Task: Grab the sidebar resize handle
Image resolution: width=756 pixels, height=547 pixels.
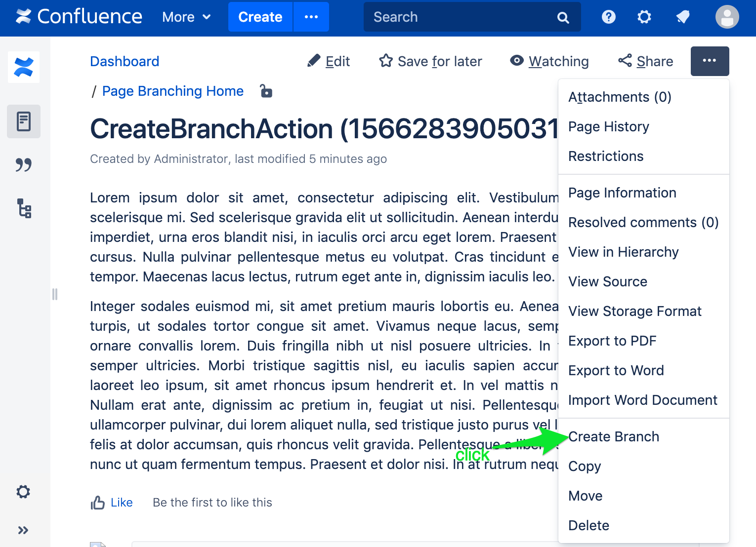Action: pos(55,294)
